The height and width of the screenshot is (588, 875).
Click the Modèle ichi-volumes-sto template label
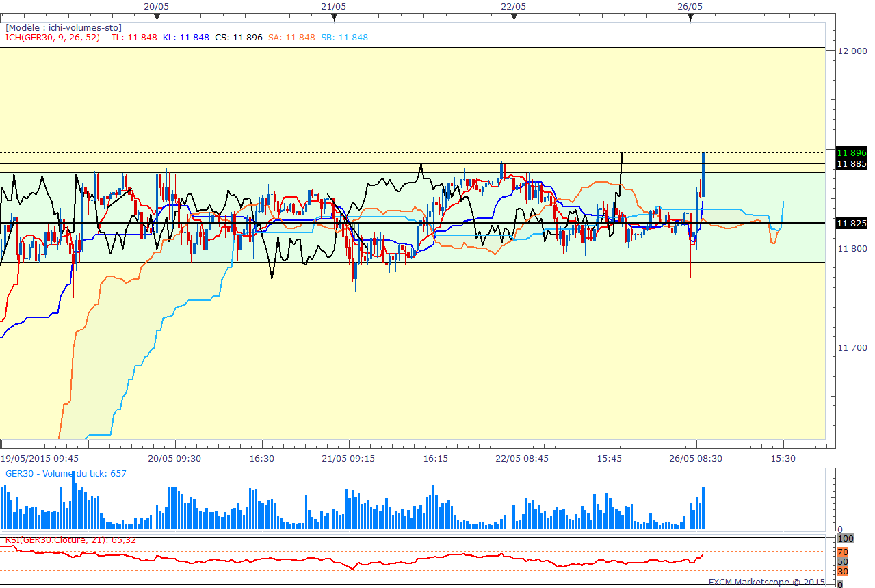(64, 27)
